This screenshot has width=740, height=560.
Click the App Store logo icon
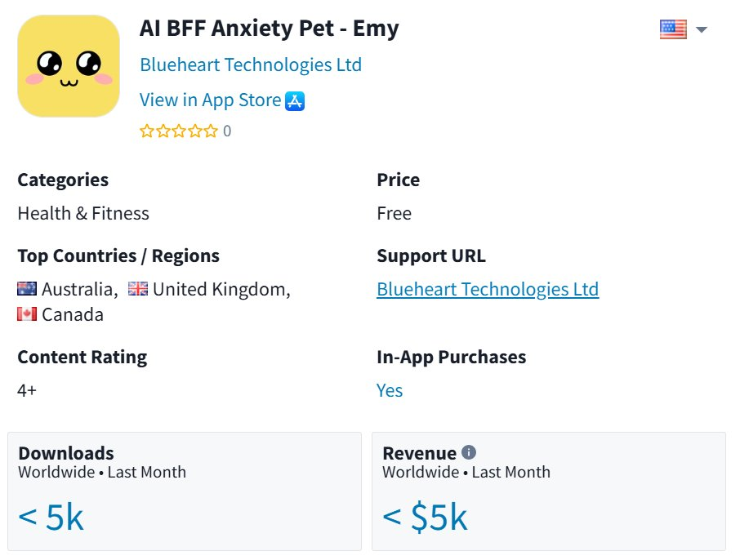(295, 100)
